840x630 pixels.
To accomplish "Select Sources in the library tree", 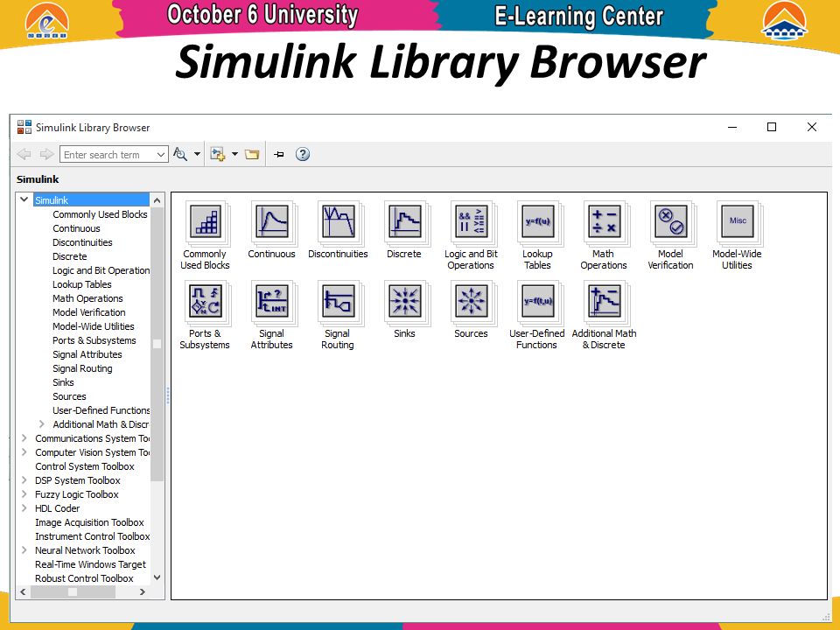I will coord(69,396).
